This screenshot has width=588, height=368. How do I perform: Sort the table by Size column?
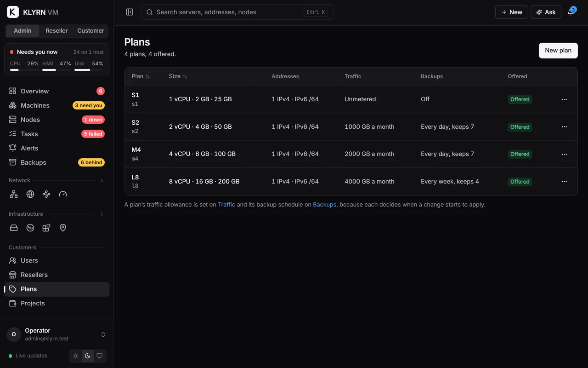pos(178,76)
